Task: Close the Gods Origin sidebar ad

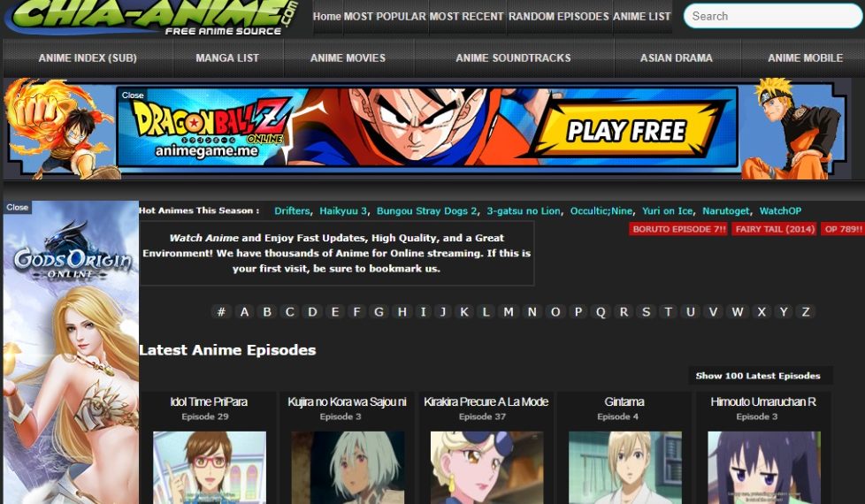Action: coord(17,207)
